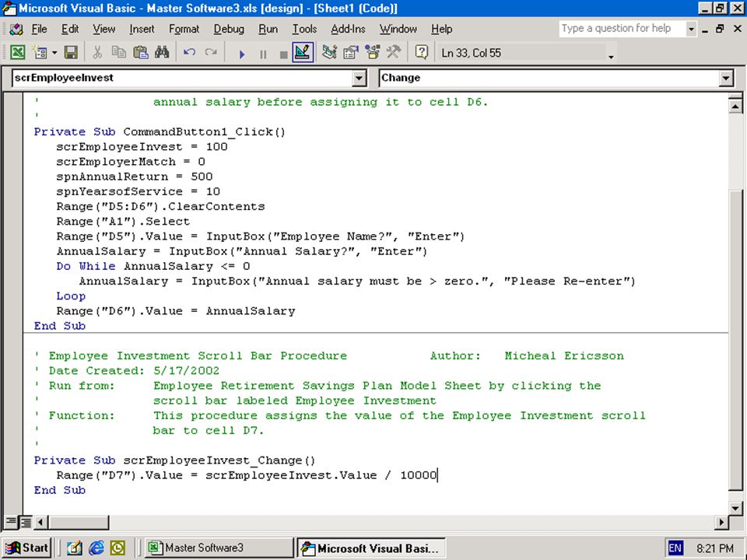Viewport: 747px width, 560px height.
Task: Click the code window scroll down arrow
Action: [735, 508]
